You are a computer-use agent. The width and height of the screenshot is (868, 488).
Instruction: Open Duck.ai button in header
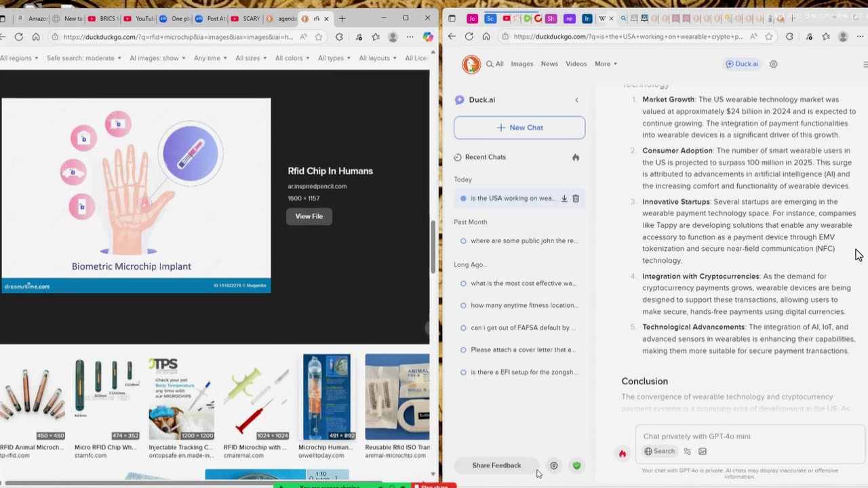click(742, 64)
